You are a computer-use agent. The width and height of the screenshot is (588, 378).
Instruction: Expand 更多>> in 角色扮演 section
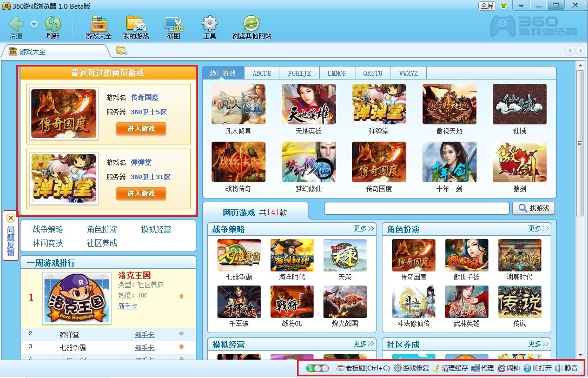click(538, 228)
